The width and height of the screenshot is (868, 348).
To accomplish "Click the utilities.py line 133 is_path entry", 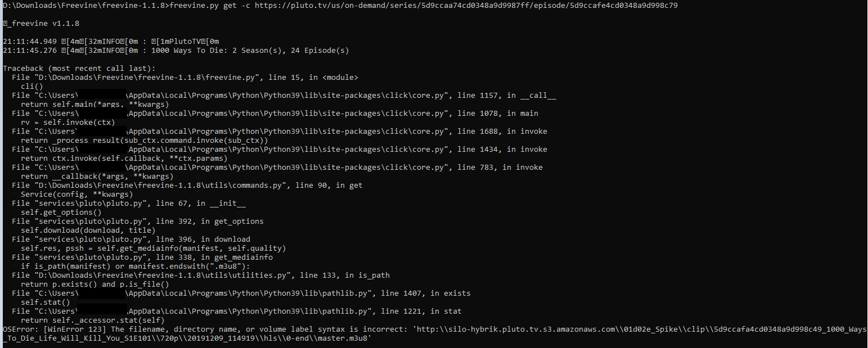I will coord(201,275).
